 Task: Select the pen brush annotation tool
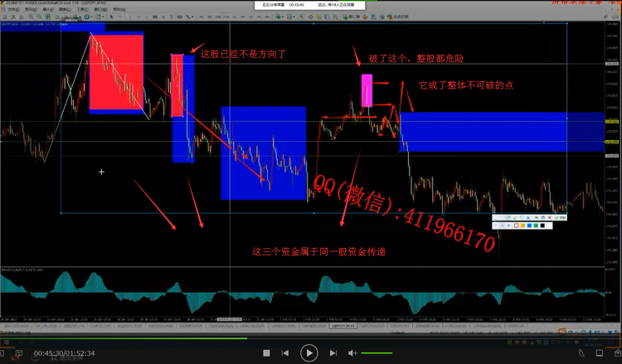point(515,217)
